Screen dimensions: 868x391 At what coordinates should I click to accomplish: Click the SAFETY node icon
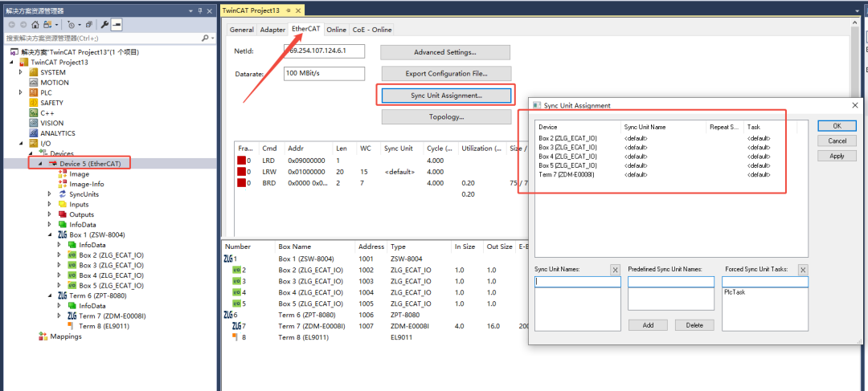click(x=33, y=103)
